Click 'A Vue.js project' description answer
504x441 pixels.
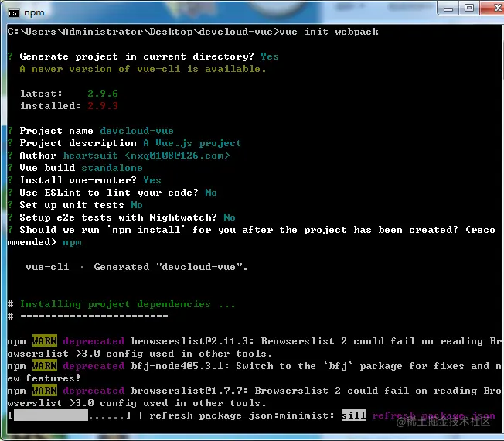pos(192,143)
